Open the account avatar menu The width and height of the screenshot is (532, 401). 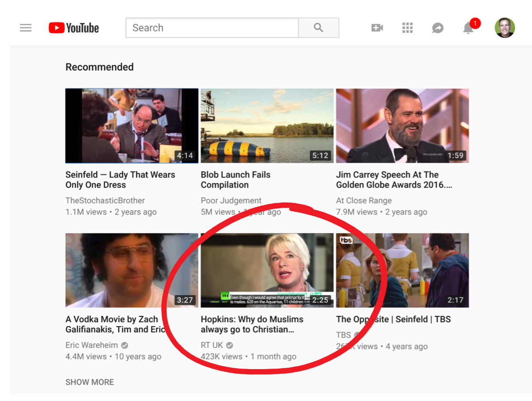tap(505, 28)
